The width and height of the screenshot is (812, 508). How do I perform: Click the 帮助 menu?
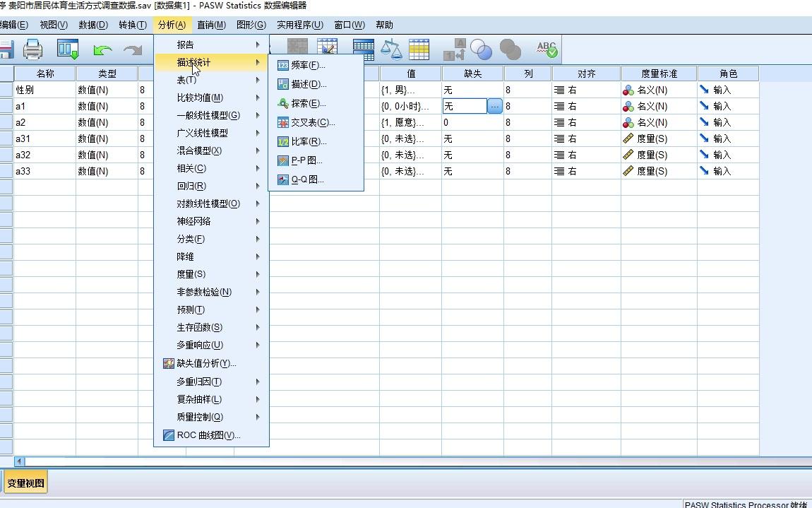coord(384,25)
